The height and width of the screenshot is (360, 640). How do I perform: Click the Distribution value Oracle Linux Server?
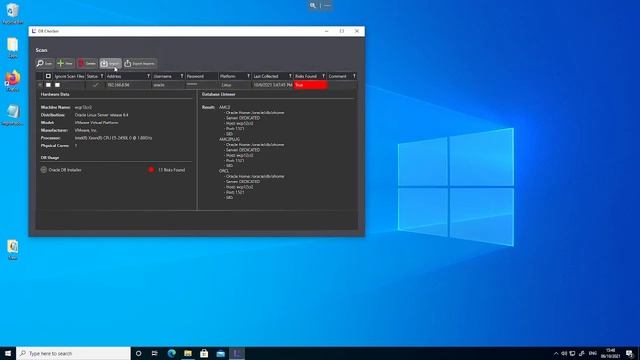pyautogui.click(x=101, y=115)
